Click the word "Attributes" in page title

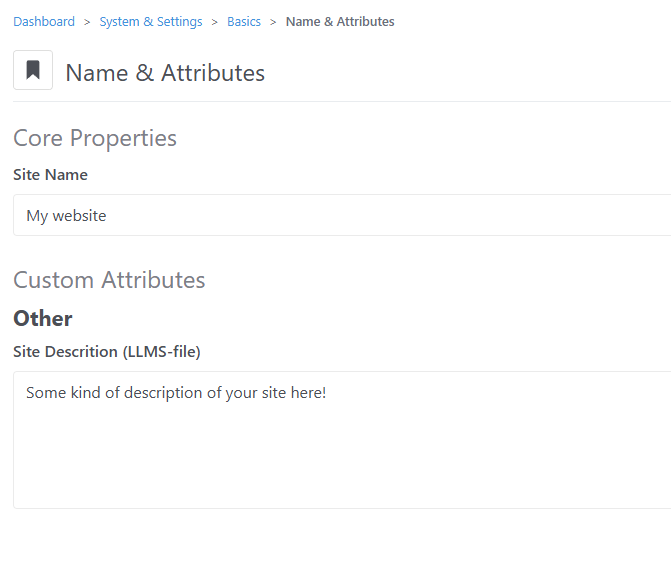[213, 72]
